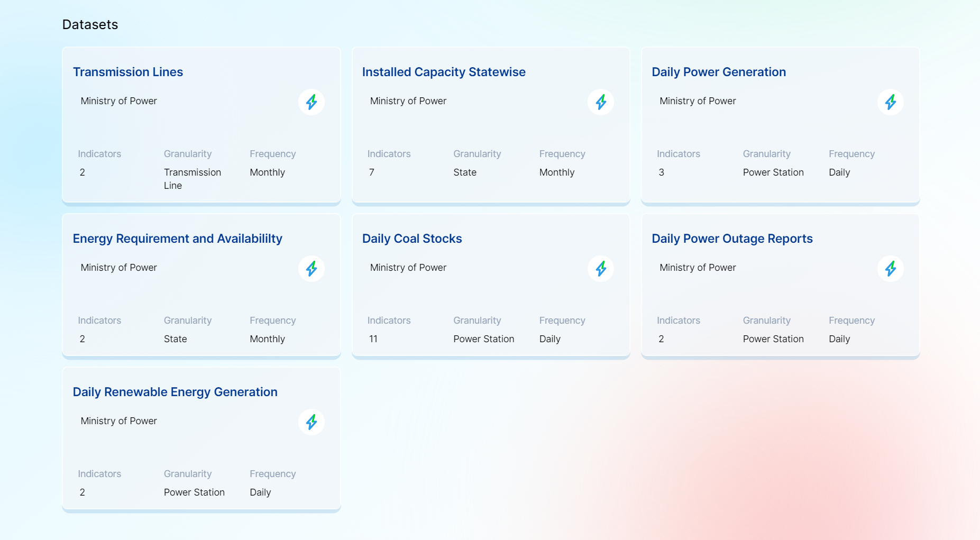This screenshot has width=980, height=540.
Task: Go to Daily Power Generation dataset
Action: click(x=718, y=72)
